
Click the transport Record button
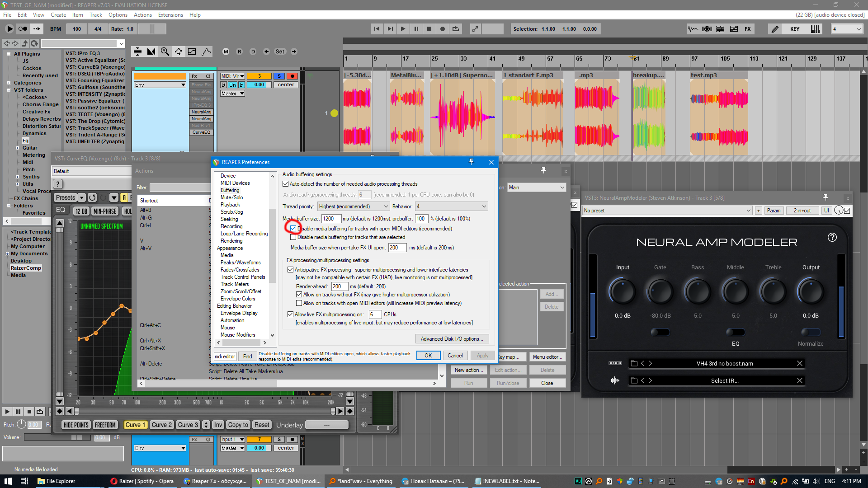(442, 29)
